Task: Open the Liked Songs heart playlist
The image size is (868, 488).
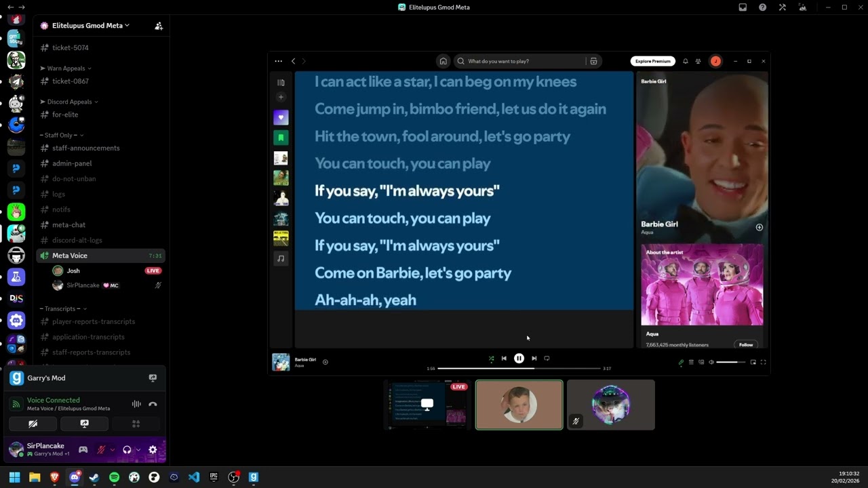Action: coord(281,117)
